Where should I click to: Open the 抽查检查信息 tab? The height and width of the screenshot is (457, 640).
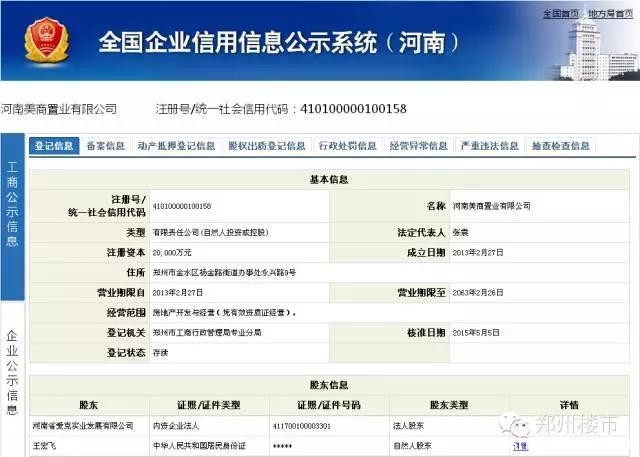pos(560,146)
